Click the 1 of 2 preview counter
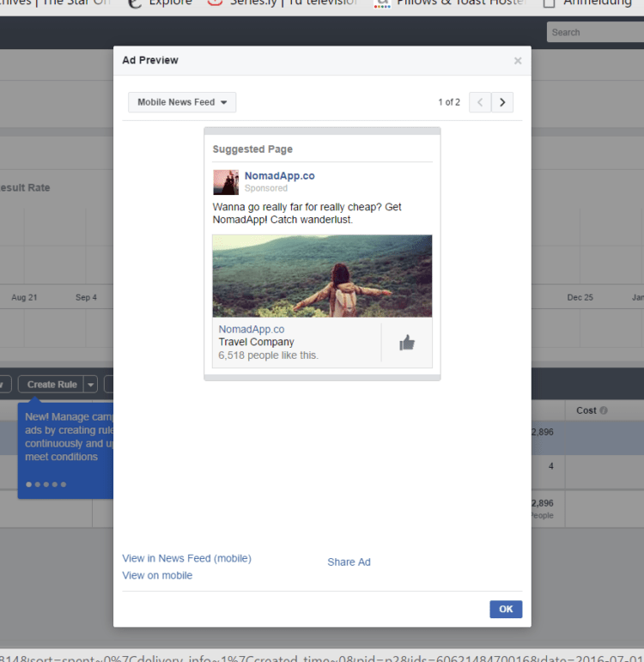Image resolution: width=644 pixels, height=662 pixels. tap(449, 102)
